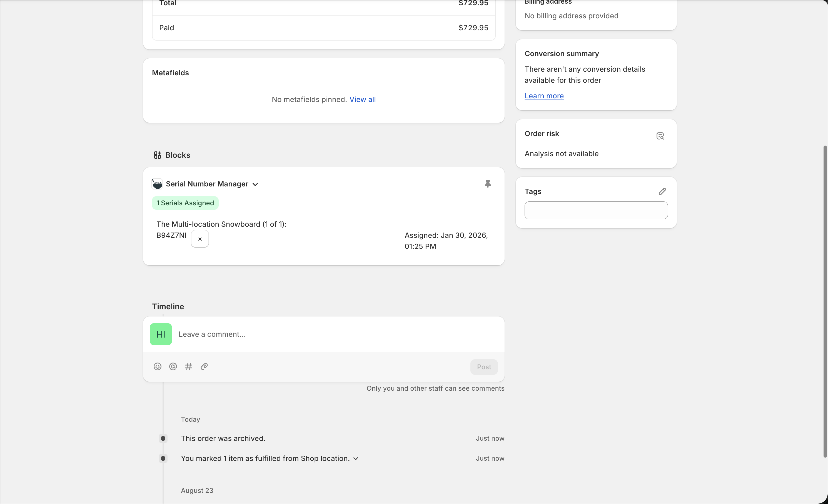Image resolution: width=828 pixels, height=504 pixels.
Task: Open Order risk analysis details icon
Action: (660, 135)
